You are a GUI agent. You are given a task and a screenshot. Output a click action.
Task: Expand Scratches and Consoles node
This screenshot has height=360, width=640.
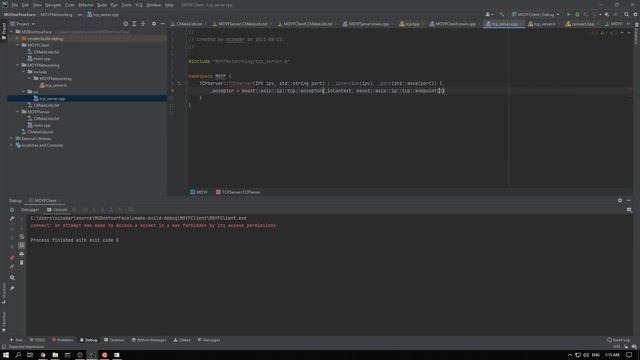click(11, 145)
